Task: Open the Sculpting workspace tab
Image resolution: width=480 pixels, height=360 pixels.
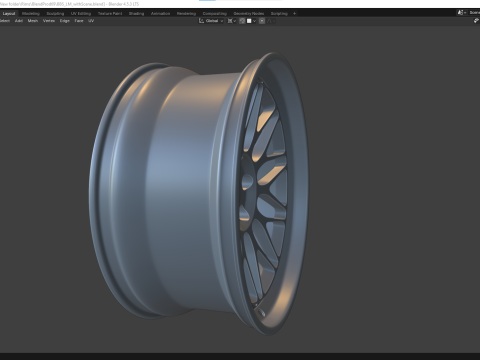Action: point(55,13)
